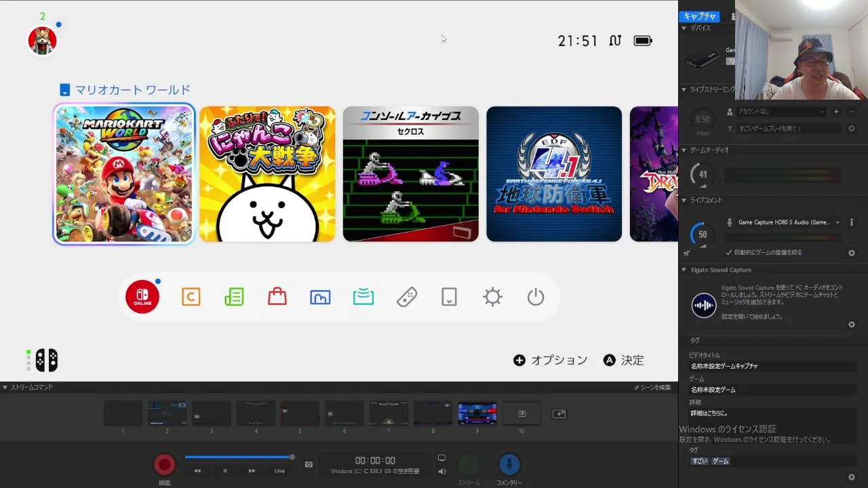Viewport: 868px width, 488px height.
Task: Select the 地球防衛軍 4.1 game tile
Action: click(554, 174)
